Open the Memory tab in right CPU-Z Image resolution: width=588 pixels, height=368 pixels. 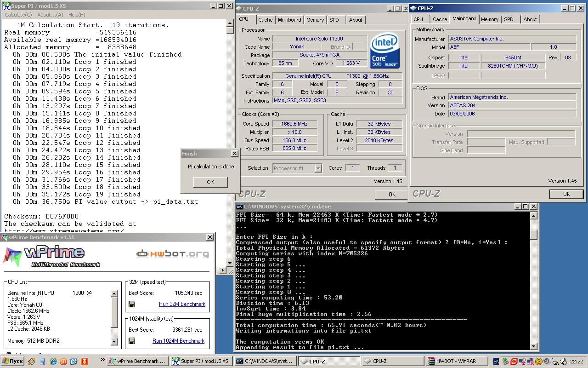[490, 19]
